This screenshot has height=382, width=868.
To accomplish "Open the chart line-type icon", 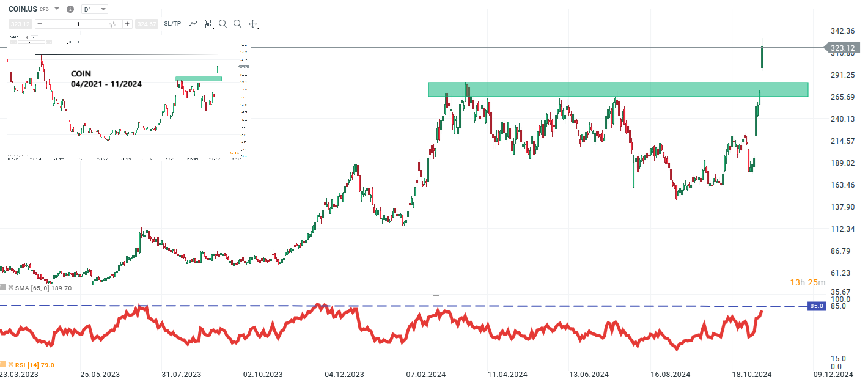I will pyautogui.click(x=193, y=24).
